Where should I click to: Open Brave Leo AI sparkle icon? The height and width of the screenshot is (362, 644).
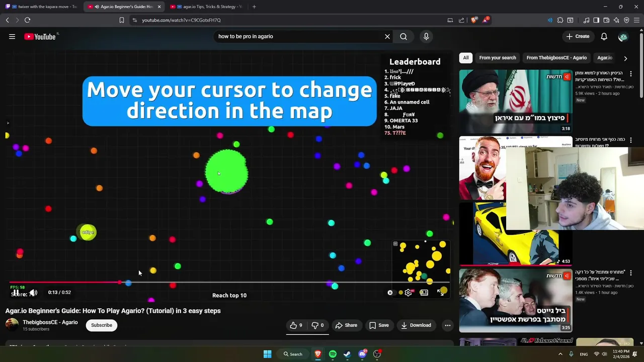[x=616, y=20]
